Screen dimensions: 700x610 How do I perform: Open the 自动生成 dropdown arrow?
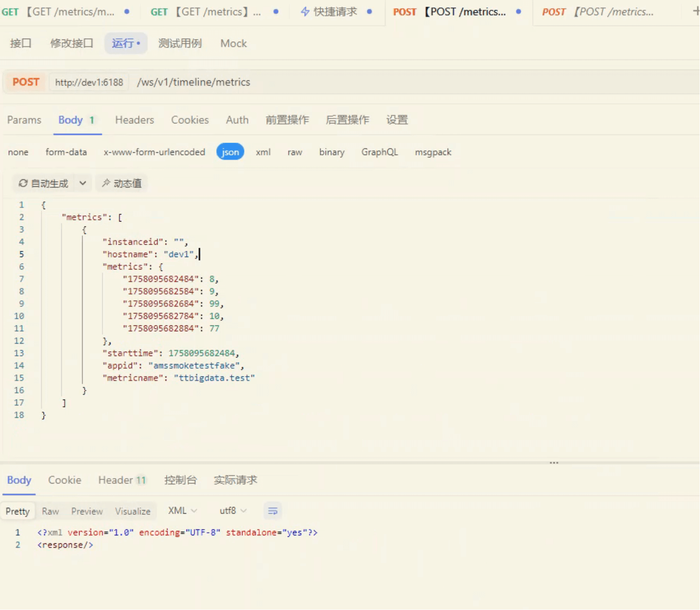(x=83, y=183)
